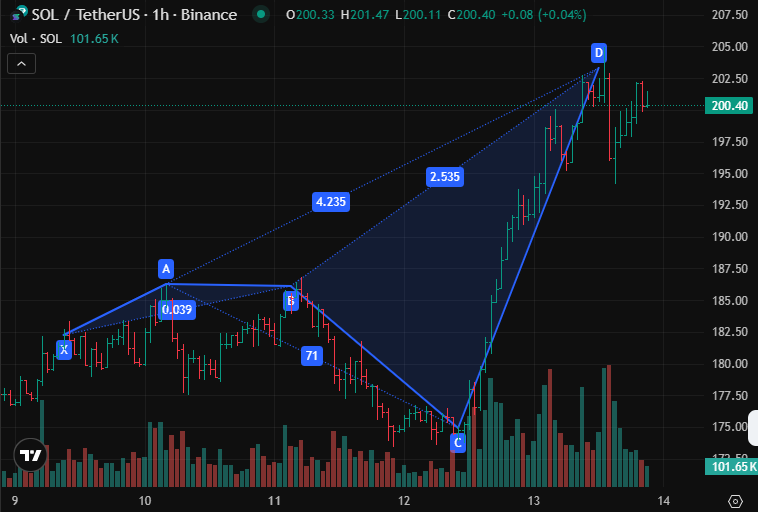Click date 11 on time axis
This screenshot has width=758, height=512.
274,501
